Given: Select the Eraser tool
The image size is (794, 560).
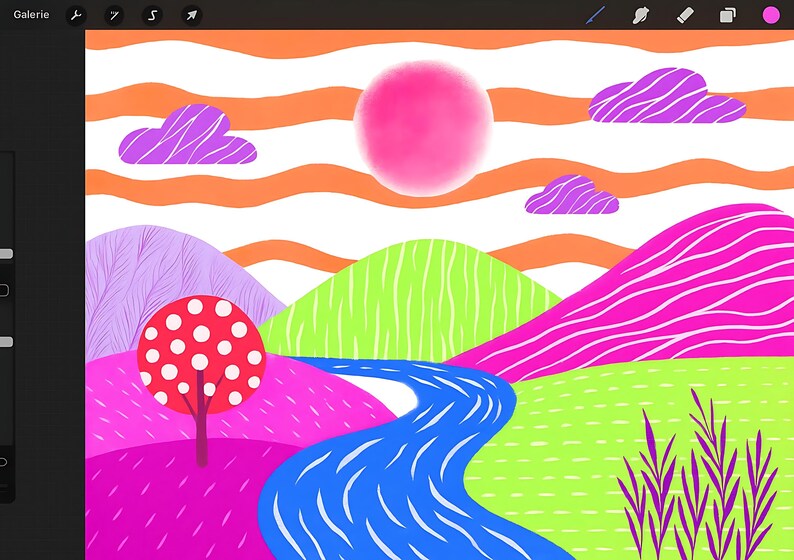Looking at the screenshot, I should click(x=685, y=15).
